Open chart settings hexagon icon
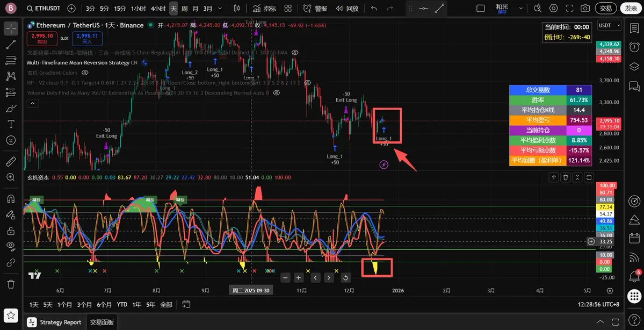The image size is (644, 330). point(554,8)
